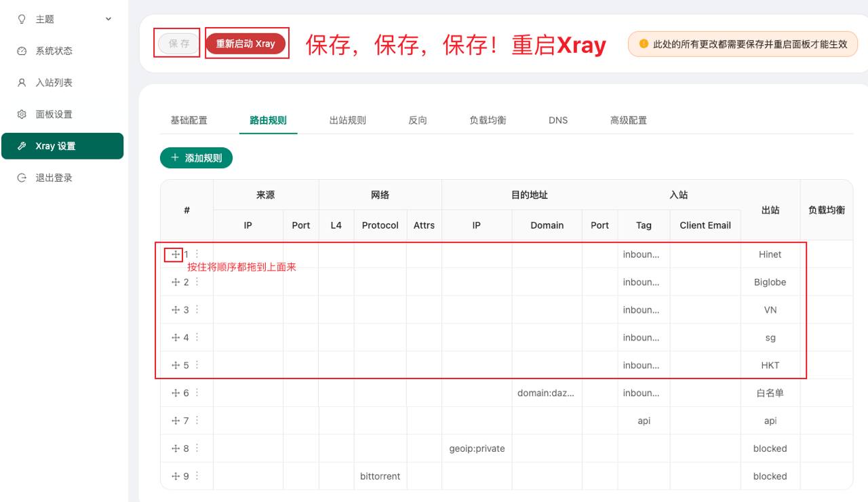Open the three-dot menu for rule 7
Screen dimensions: 868x502
click(197, 421)
